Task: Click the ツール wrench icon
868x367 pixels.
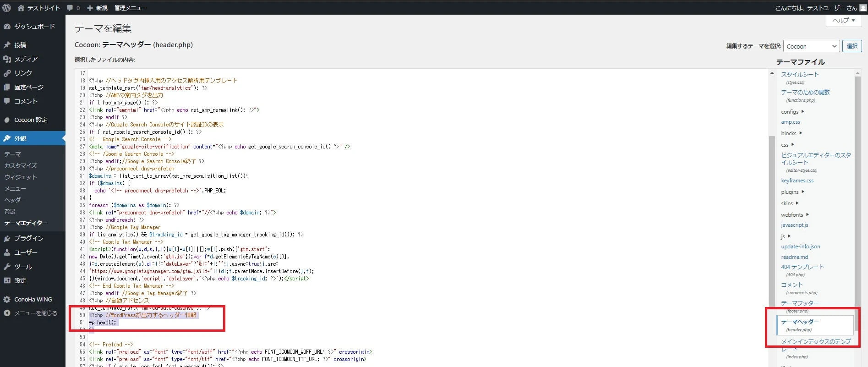Action: tap(7, 267)
